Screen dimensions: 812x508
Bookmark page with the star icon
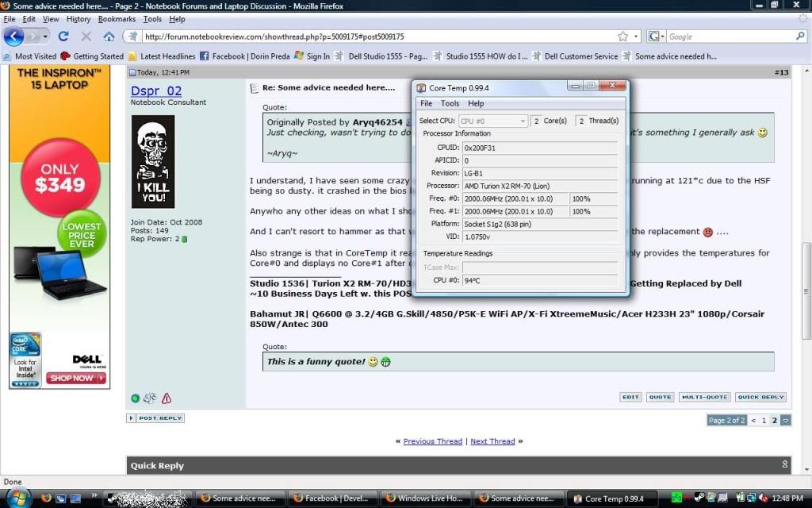pyautogui.click(x=622, y=37)
